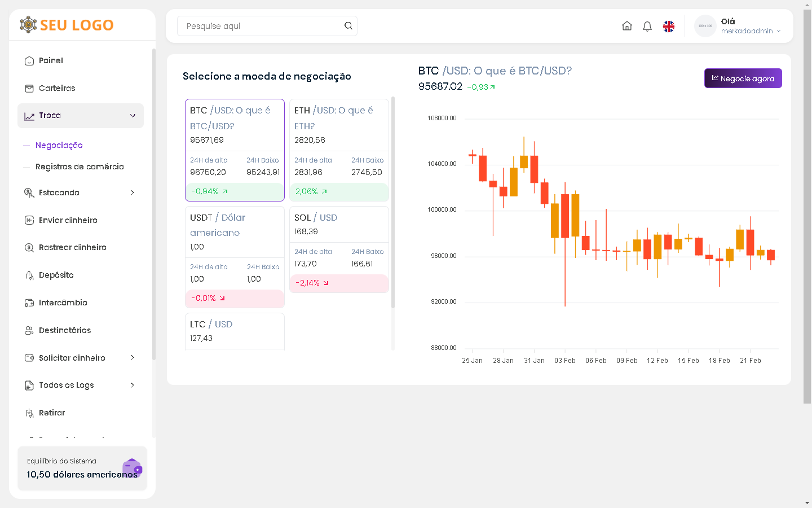The image size is (812, 508).
Task: Expand the Solicitar dinheiro submenu
Action: 133,358
